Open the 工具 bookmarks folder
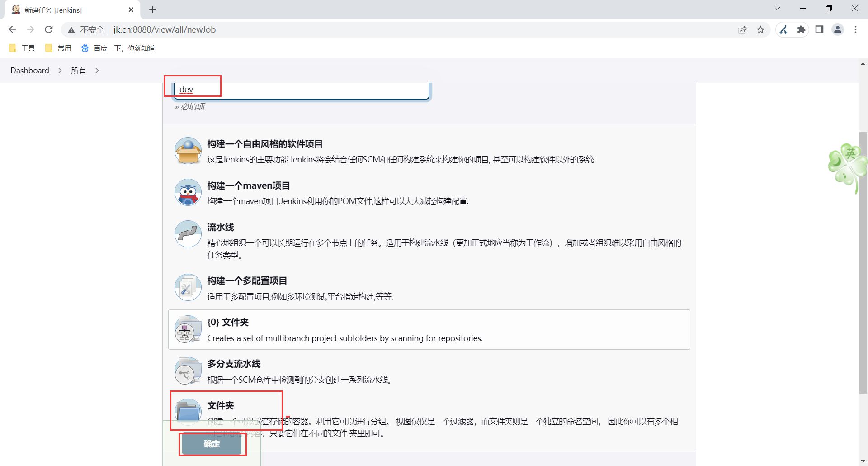868x466 pixels. tap(22, 48)
